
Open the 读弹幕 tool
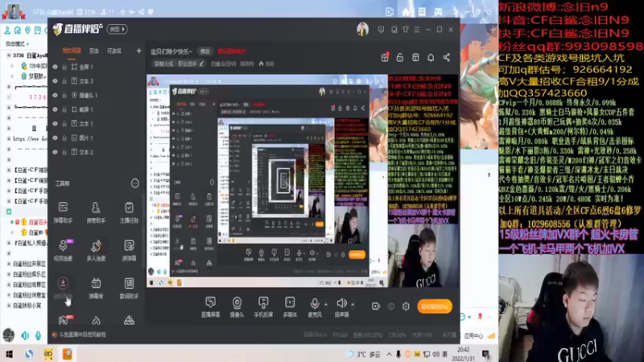pyautogui.click(x=129, y=249)
